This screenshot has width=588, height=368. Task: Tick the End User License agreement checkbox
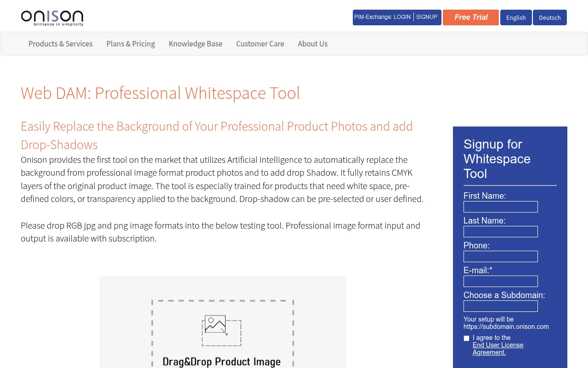(467, 338)
